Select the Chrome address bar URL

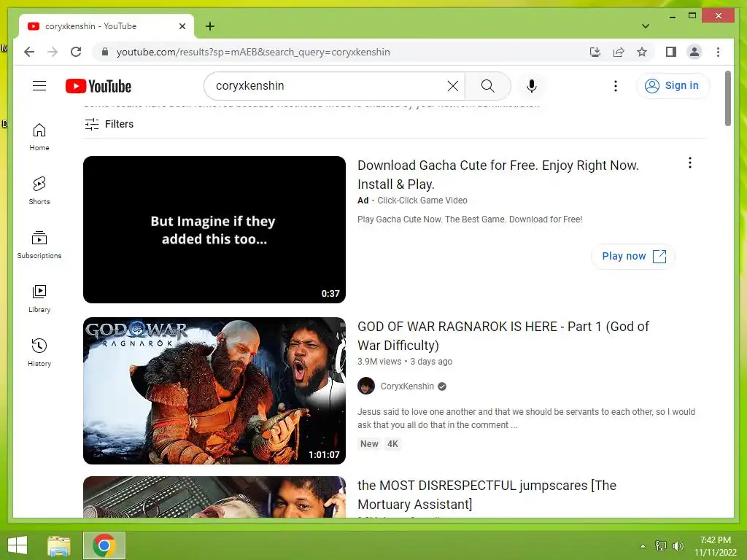point(253,52)
